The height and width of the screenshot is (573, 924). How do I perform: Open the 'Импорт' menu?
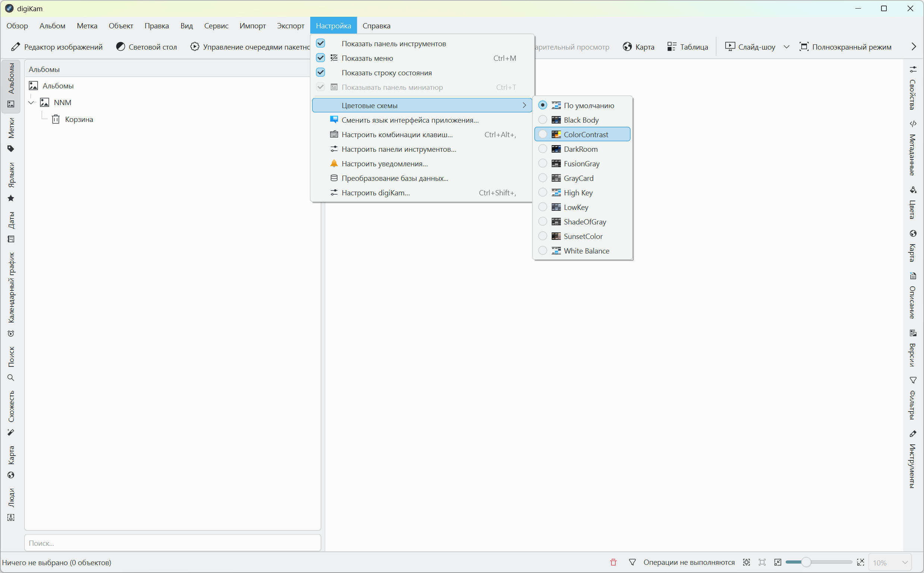pos(252,25)
